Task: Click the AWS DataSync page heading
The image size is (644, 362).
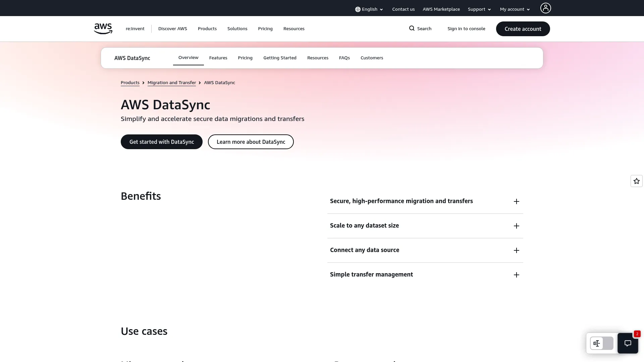Action: point(165,105)
